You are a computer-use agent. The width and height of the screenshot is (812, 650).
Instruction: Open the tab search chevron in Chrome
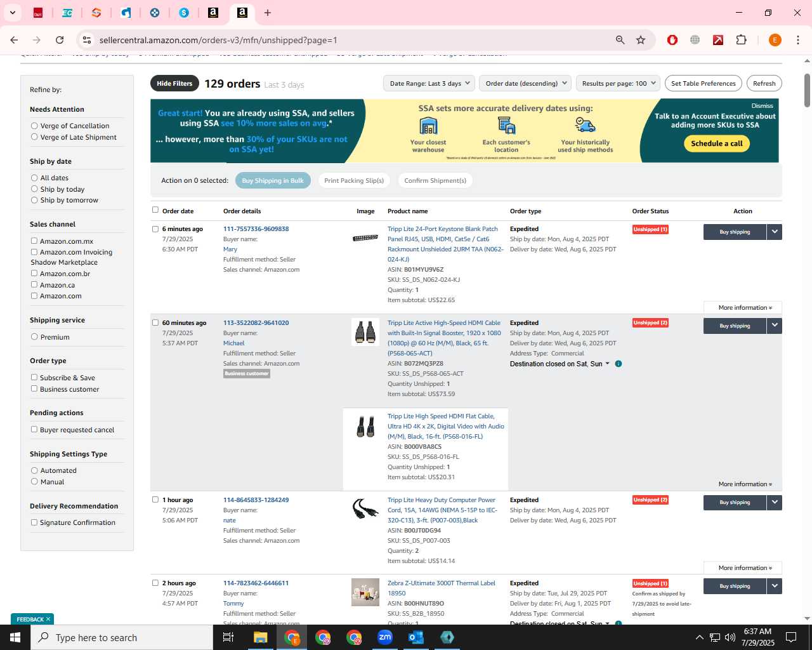click(12, 13)
